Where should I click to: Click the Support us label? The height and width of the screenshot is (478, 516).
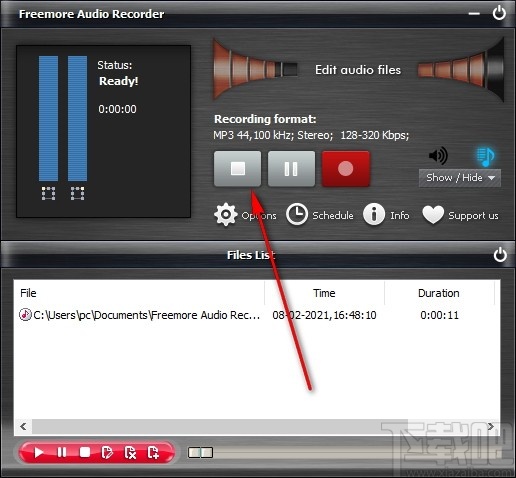tap(473, 216)
